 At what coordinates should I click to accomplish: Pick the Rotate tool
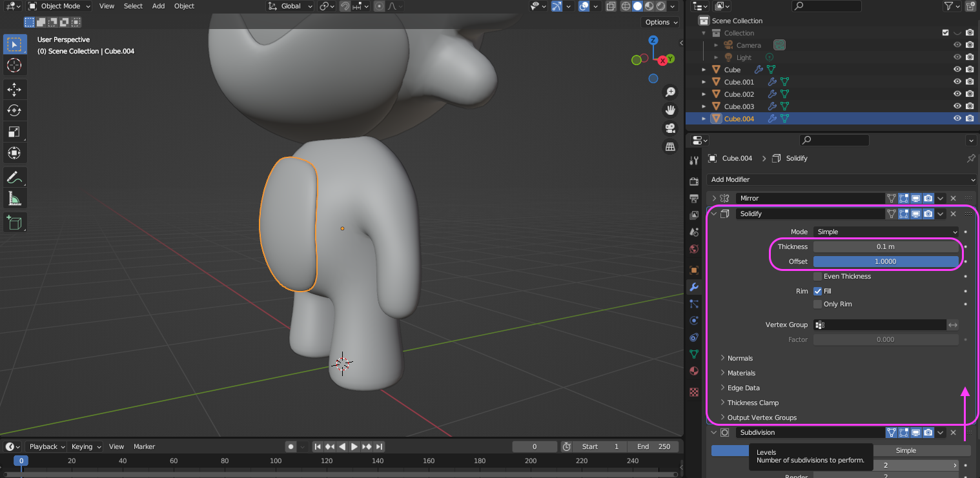[14, 110]
